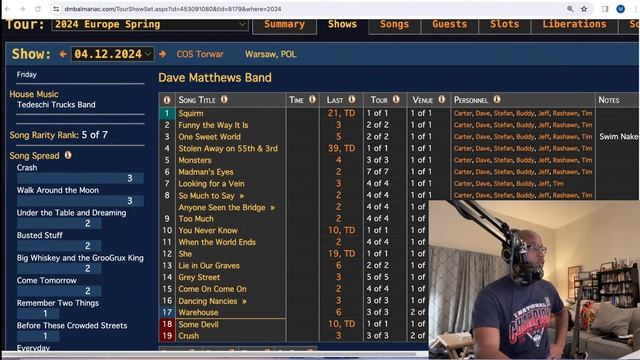This screenshot has width=640, height=360.
Task: Switch to the Songs tab
Action: click(394, 24)
